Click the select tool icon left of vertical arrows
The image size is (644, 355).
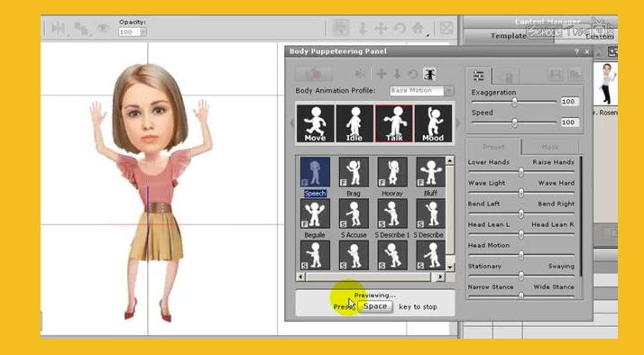tap(340, 28)
